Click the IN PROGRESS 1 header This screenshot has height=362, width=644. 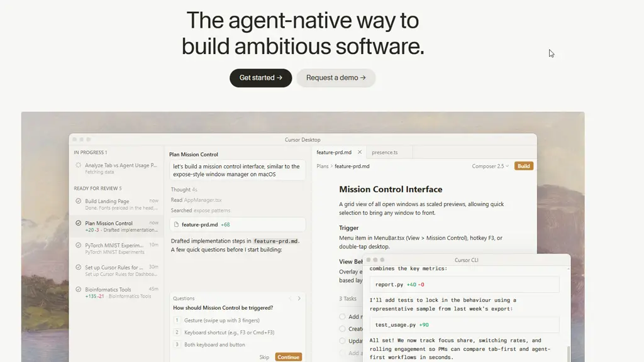pyautogui.click(x=91, y=152)
